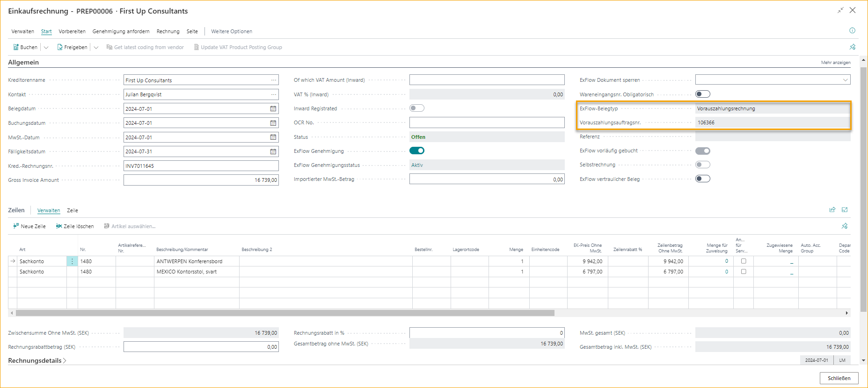Image resolution: width=868 pixels, height=388 pixels.
Task: Click the collapse page window icon
Action: pyautogui.click(x=840, y=10)
